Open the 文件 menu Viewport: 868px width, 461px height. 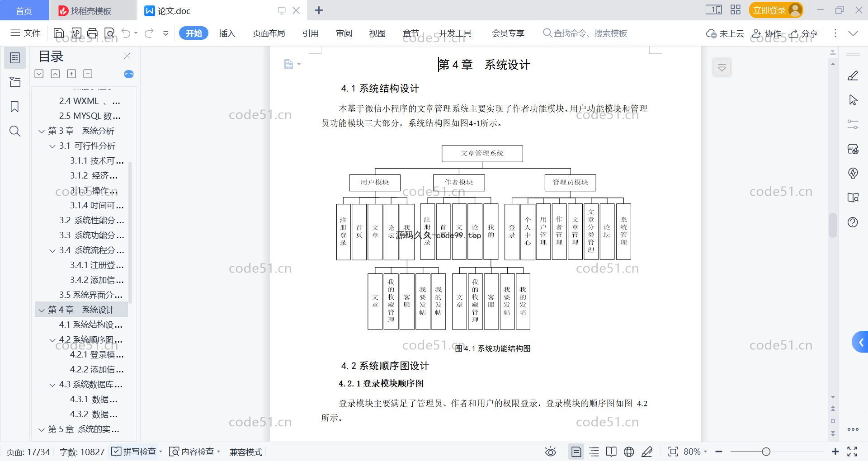[x=25, y=33]
